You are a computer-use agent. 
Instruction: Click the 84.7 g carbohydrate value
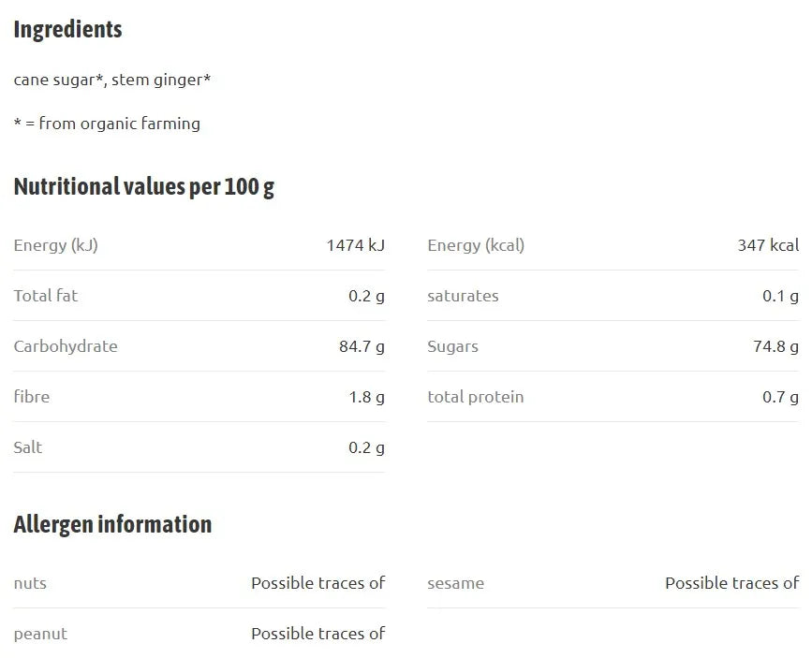point(362,346)
